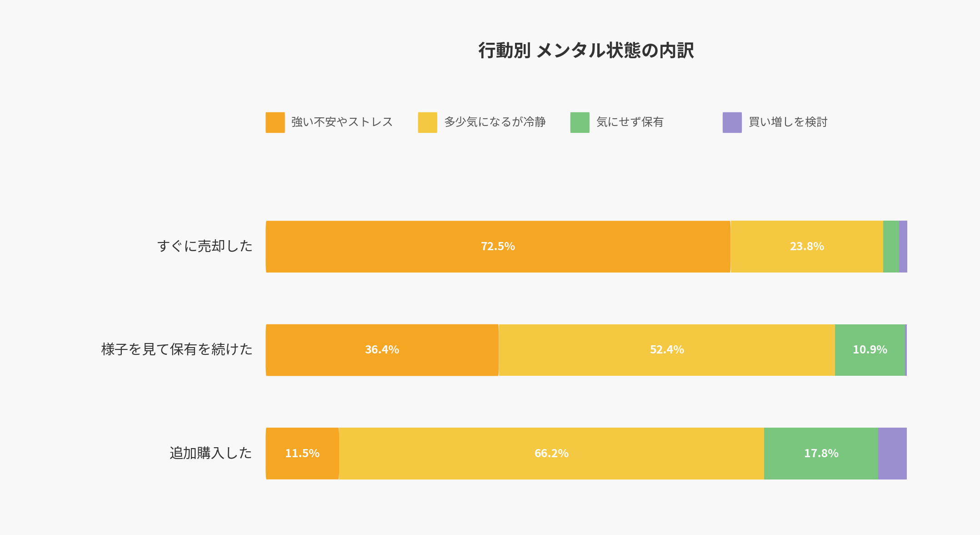Click the 様子を見て保有を続けた axis label
The image size is (980, 535).
(x=176, y=349)
